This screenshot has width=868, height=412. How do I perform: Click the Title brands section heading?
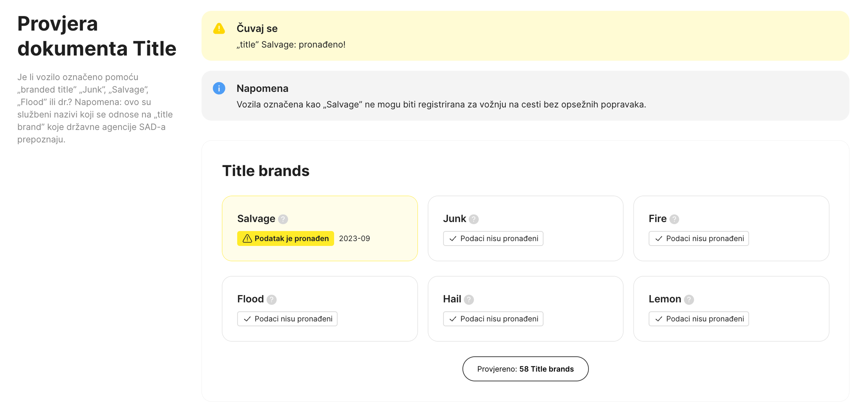click(266, 170)
